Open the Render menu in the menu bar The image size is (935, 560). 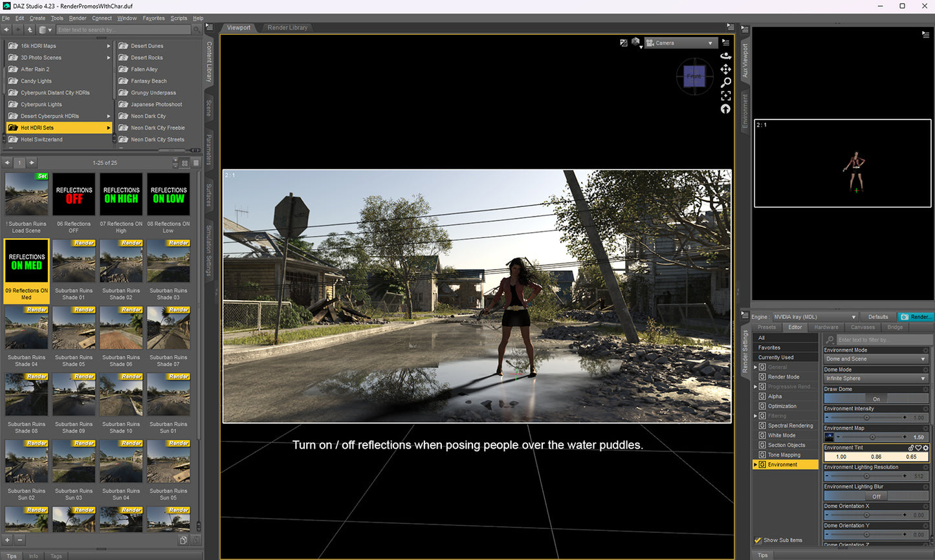pyautogui.click(x=77, y=17)
